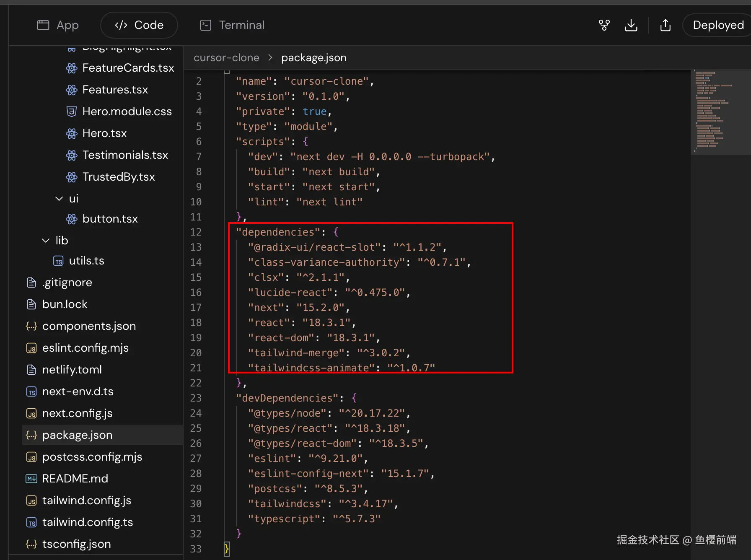This screenshot has height=560, width=751.
Task: Open the Terminal tab
Action: [x=233, y=25]
